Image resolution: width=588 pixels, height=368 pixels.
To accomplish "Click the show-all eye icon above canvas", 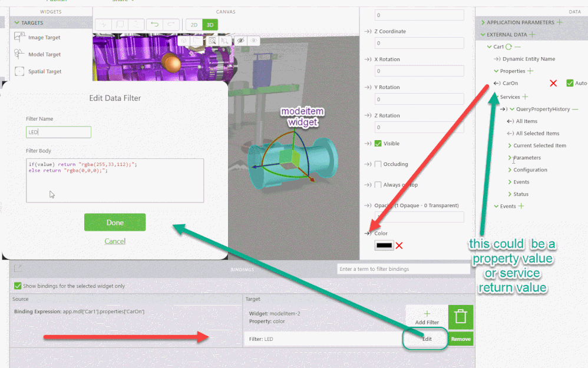I will [253, 41].
